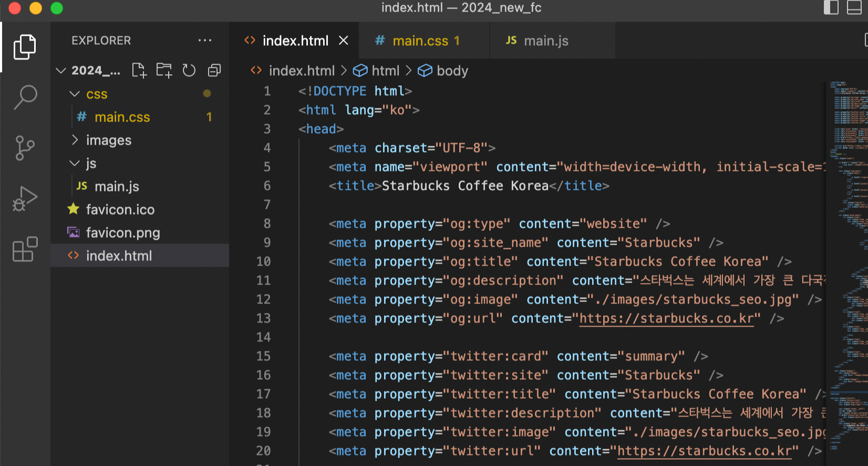This screenshot has width=868, height=466.
Task: Switch to the main.js tab
Action: (x=553, y=40)
